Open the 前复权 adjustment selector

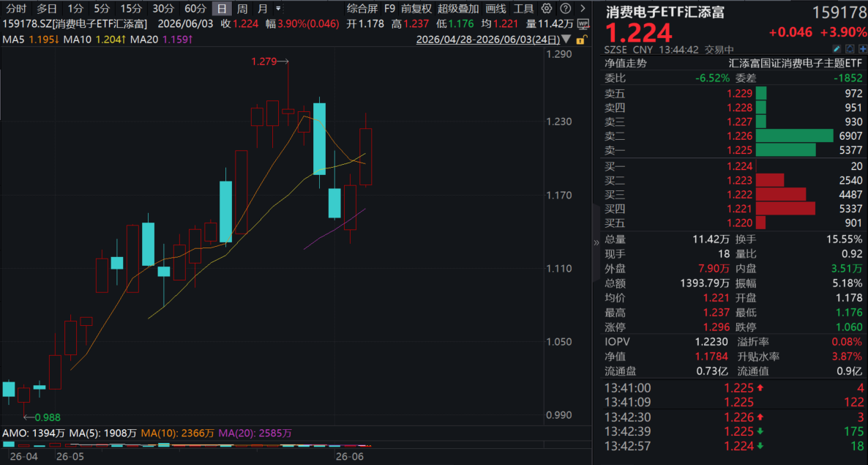[x=417, y=8]
